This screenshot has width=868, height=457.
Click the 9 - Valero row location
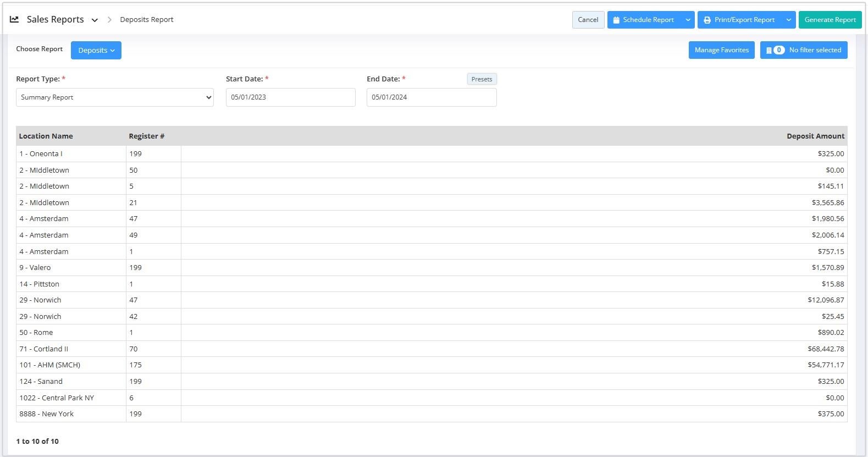71,267
